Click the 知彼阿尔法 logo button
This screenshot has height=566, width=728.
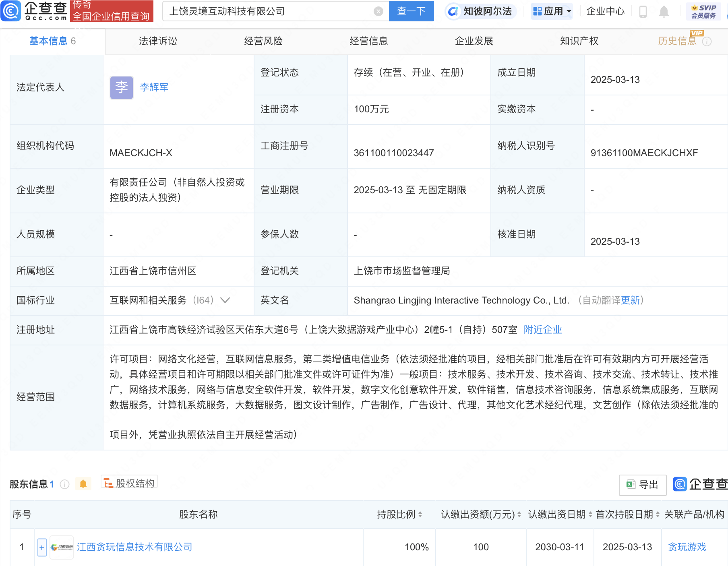[x=480, y=11]
